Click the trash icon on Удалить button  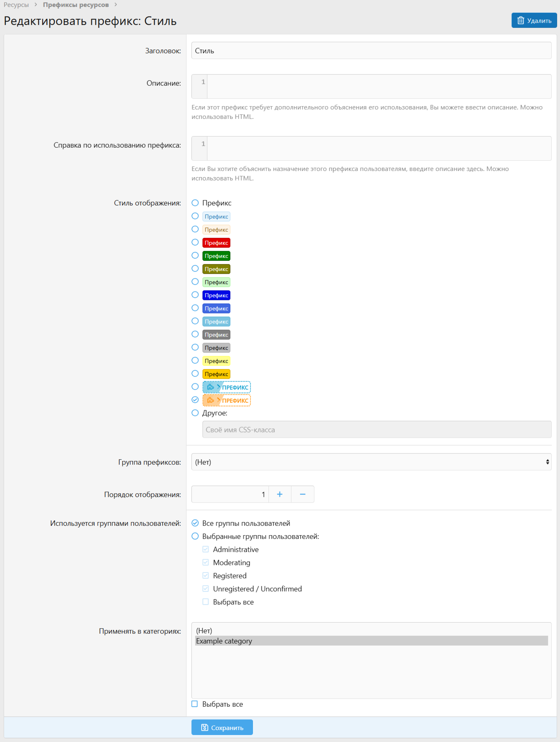click(x=521, y=21)
